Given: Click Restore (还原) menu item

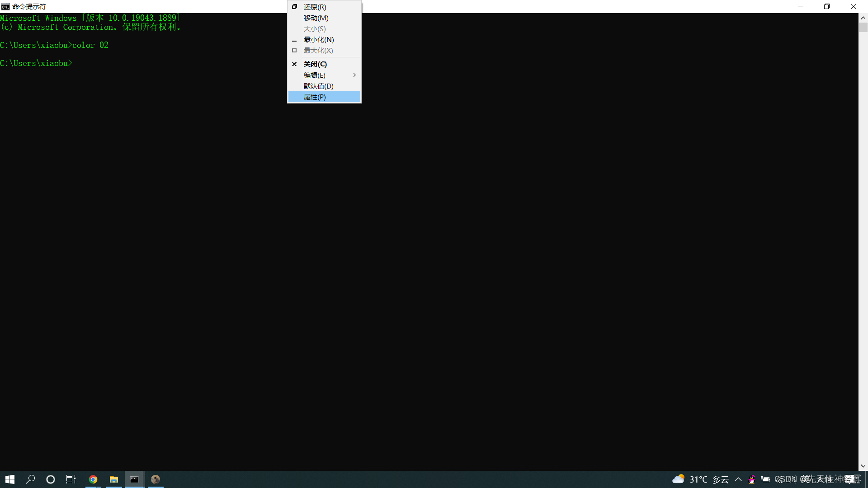Looking at the screenshot, I should [x=315, y=7].
